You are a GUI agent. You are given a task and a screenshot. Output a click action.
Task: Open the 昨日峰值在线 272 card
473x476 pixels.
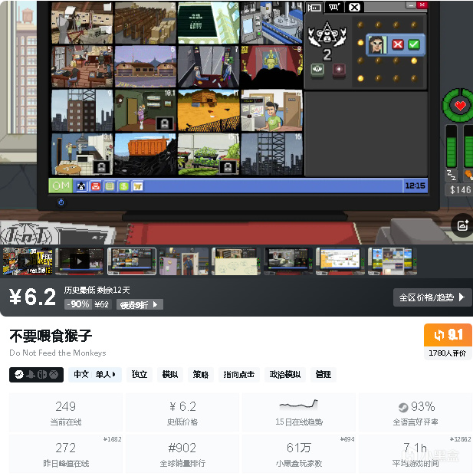(x=66, y=454)
